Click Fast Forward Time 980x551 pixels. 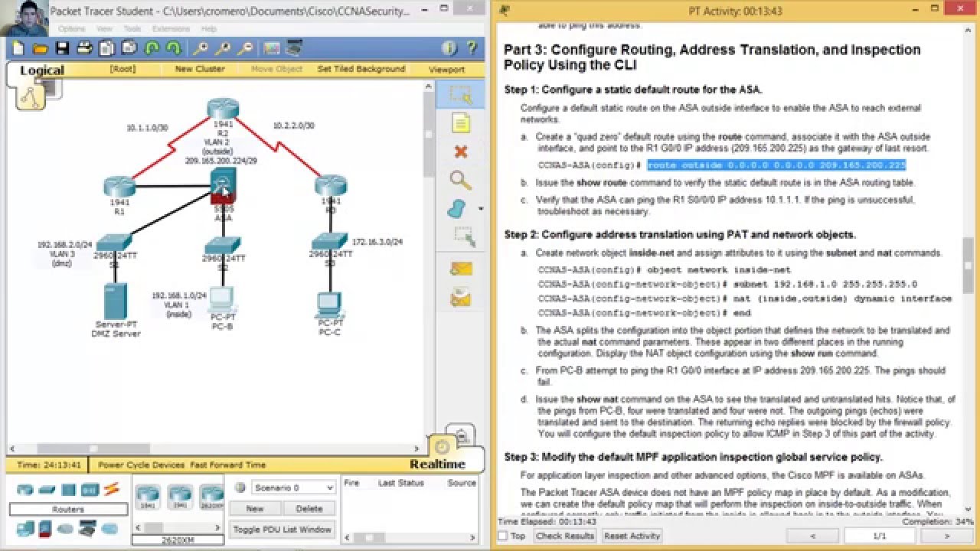pos(228,465)
